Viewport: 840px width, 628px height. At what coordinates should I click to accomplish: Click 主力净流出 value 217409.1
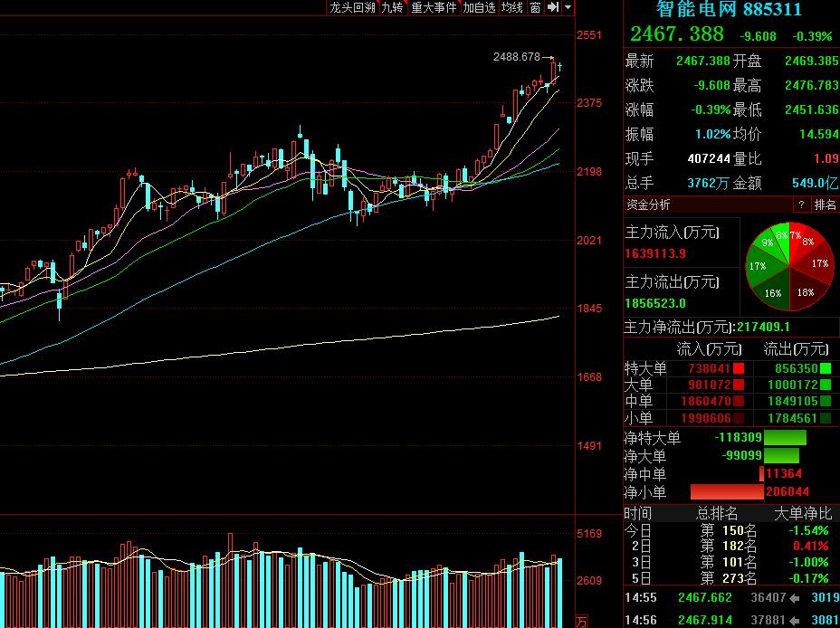click(x=763, y=327)
